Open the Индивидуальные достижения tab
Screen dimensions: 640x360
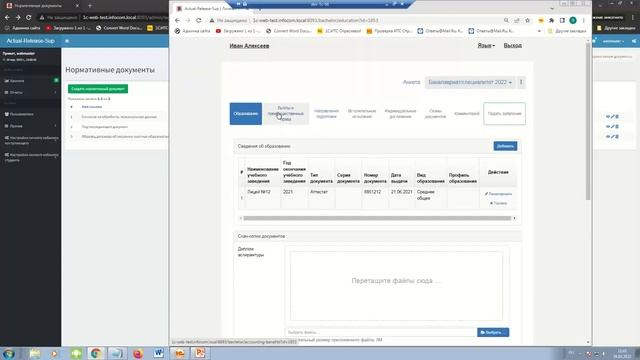pyautogui.click(x=400, y=114)
